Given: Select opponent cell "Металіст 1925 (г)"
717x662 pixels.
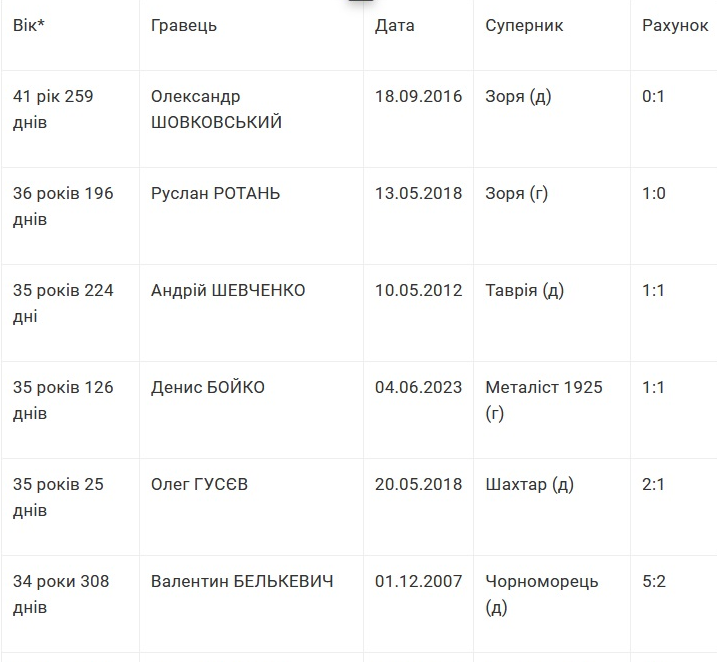Looking at the screenshot, I should [544, 400].
